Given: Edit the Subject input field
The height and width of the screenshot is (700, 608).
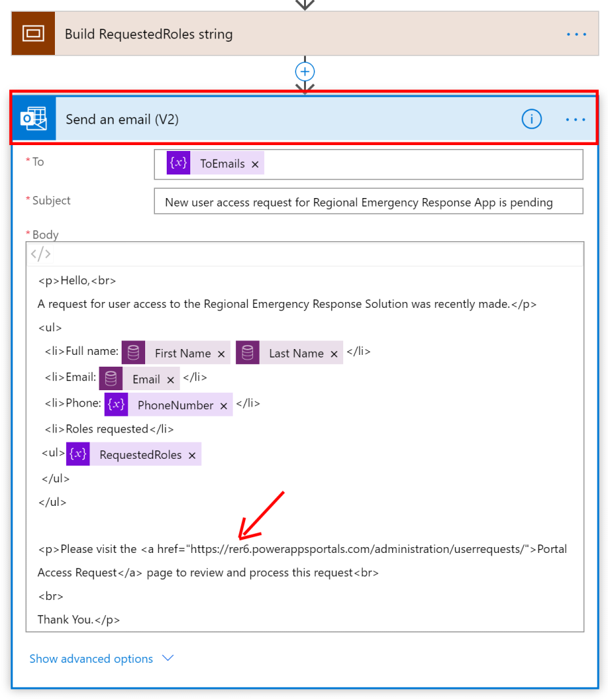Looking at the screenshot, I should coord(368,201).
